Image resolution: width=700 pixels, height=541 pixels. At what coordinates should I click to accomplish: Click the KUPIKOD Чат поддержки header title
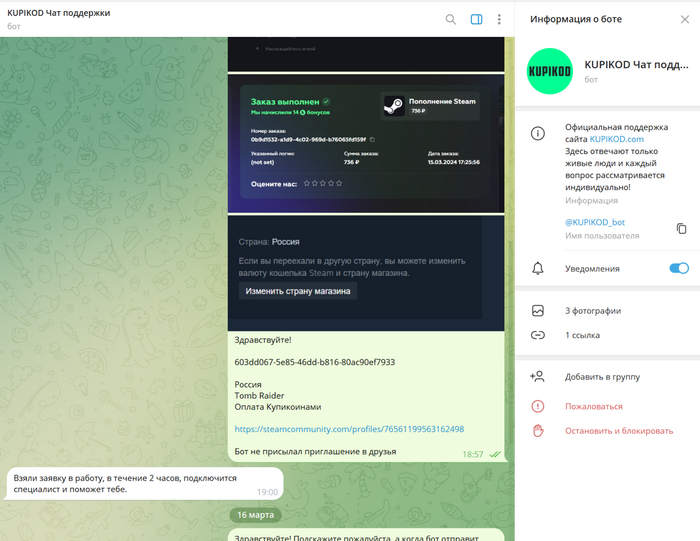coord(58,13)
